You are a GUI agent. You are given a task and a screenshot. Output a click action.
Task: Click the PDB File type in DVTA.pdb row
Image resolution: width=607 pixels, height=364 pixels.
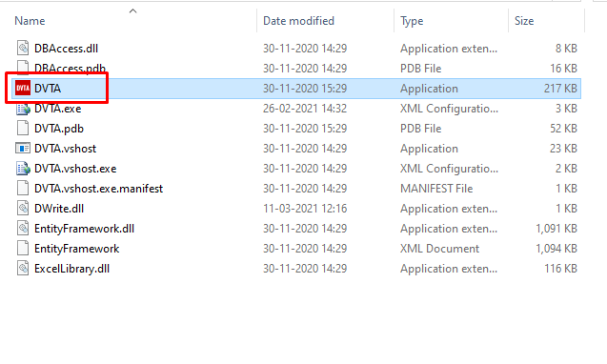click(421, 129)
